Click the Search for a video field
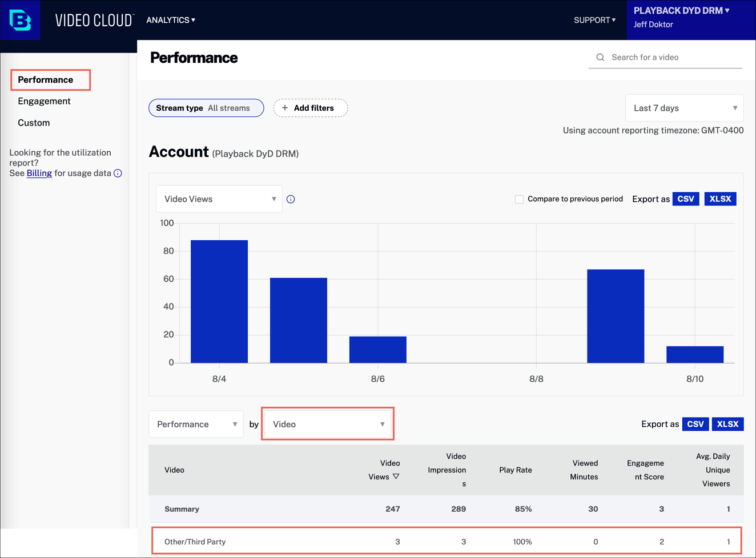 pyautogui.click(x=665, y=57)
